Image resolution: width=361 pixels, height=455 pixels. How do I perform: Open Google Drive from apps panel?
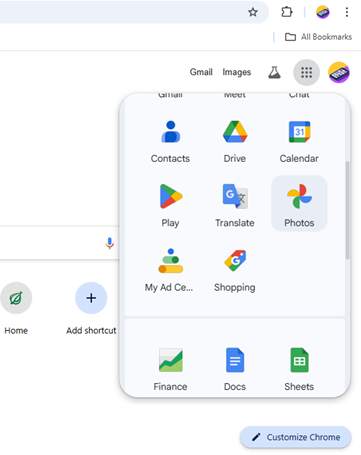(235, 142)
